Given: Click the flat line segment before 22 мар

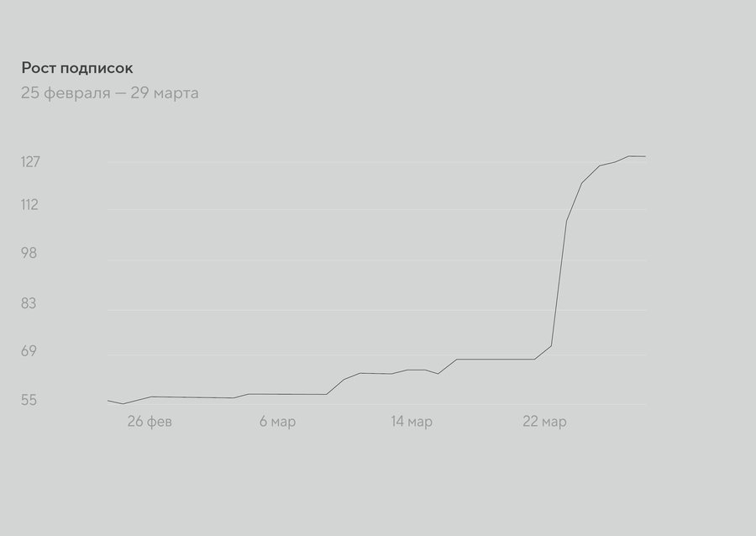Looking at the screenshot, I should (x=496, y=360).
